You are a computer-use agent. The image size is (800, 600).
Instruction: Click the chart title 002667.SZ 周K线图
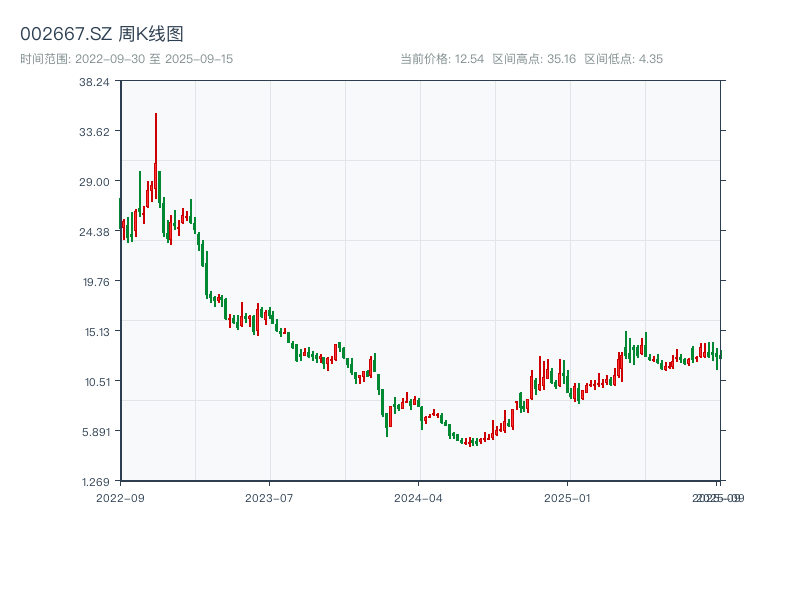coord(102,34)
